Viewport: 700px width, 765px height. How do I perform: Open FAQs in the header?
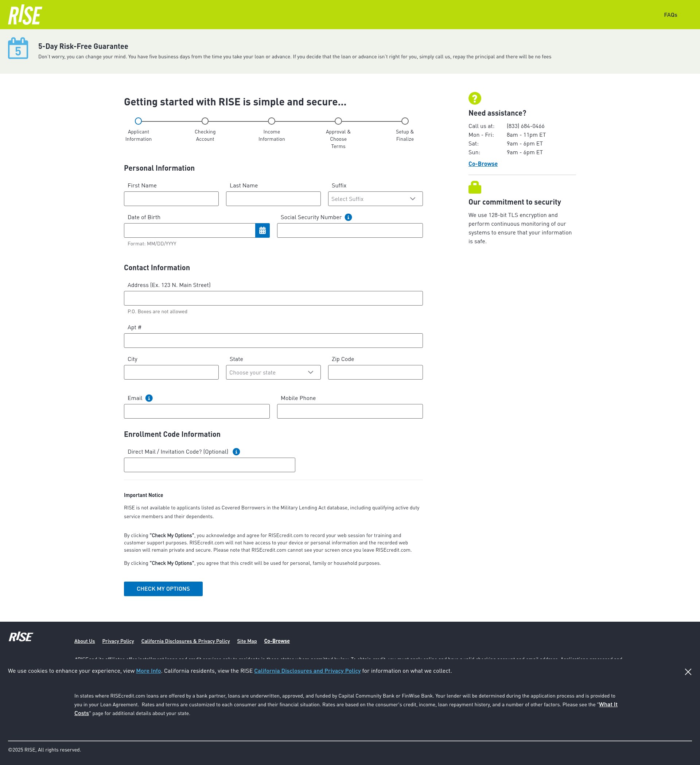tap(670, 15)
